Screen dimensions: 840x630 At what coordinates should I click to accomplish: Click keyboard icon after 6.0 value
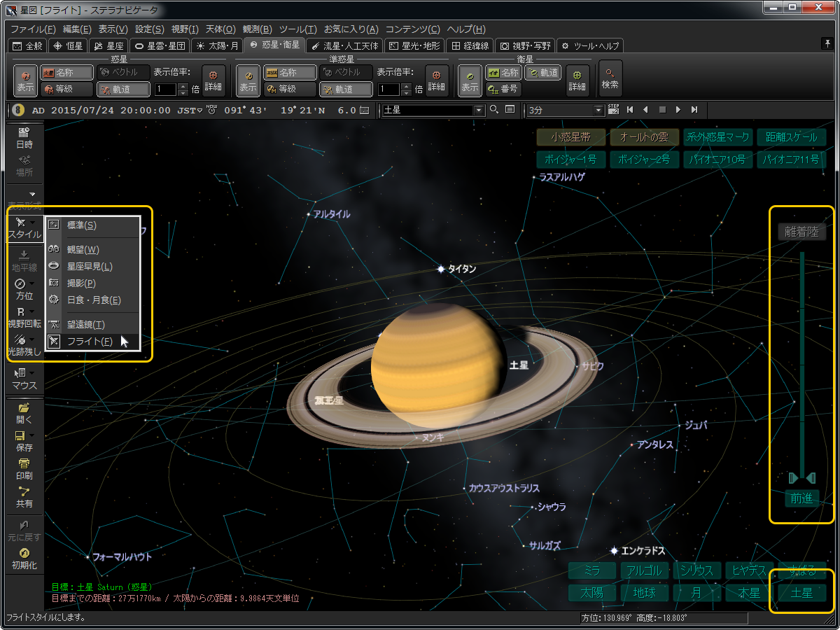[x=364, y=110]
